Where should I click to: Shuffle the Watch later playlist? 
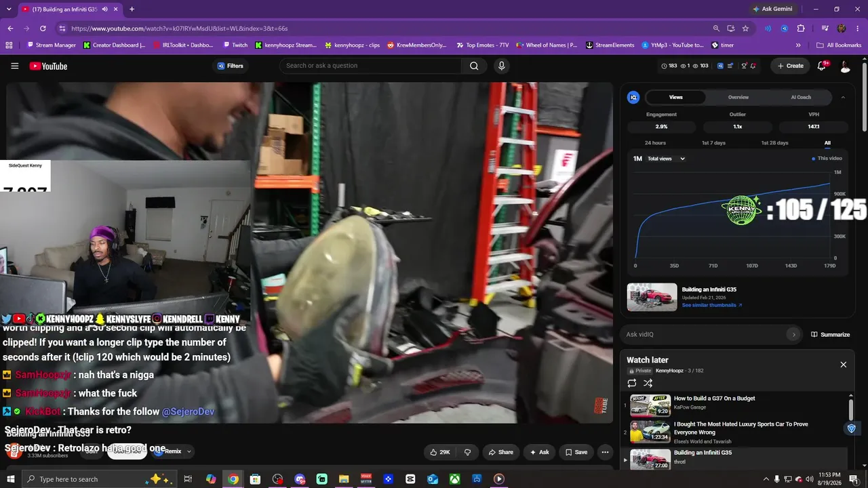pyautogui.click(x=648, y=383)
